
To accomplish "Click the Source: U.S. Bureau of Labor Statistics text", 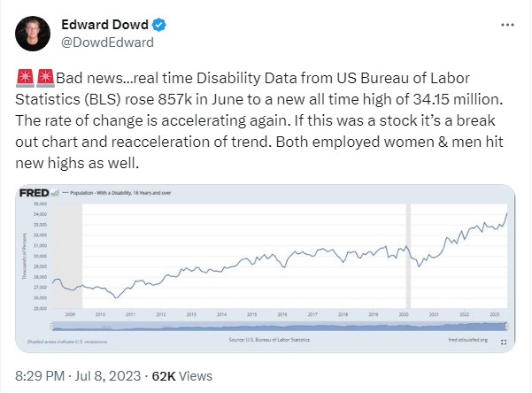I will [269, 340].
